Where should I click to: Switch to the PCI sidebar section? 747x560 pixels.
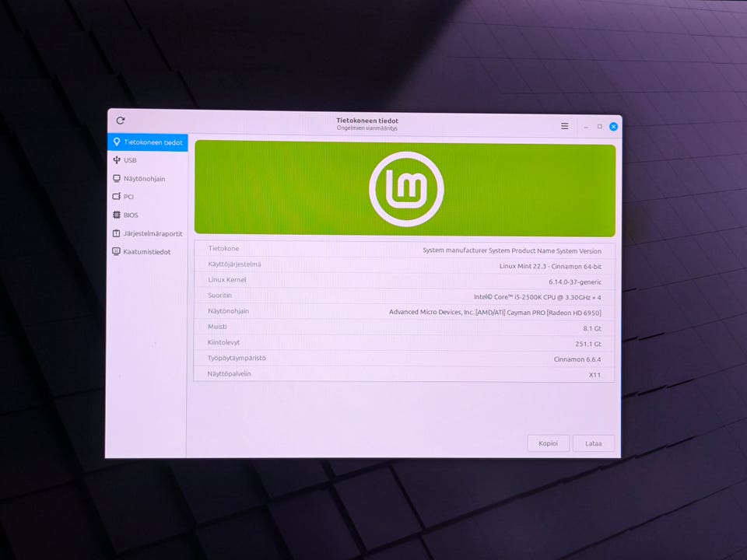[x=148, y=196]
